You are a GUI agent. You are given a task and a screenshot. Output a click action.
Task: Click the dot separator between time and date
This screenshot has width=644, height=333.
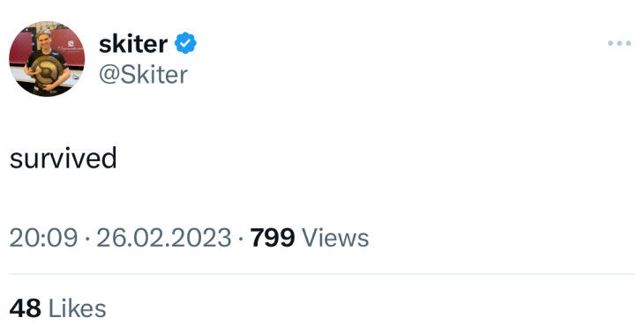tap(87, 239)
